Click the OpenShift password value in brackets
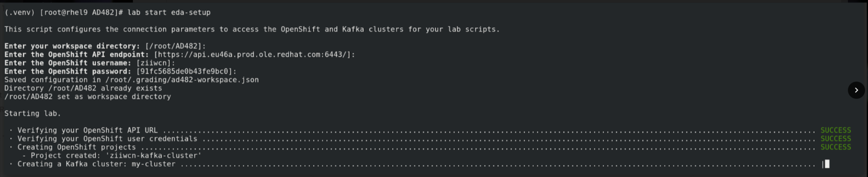 click(x=186, y=72)
